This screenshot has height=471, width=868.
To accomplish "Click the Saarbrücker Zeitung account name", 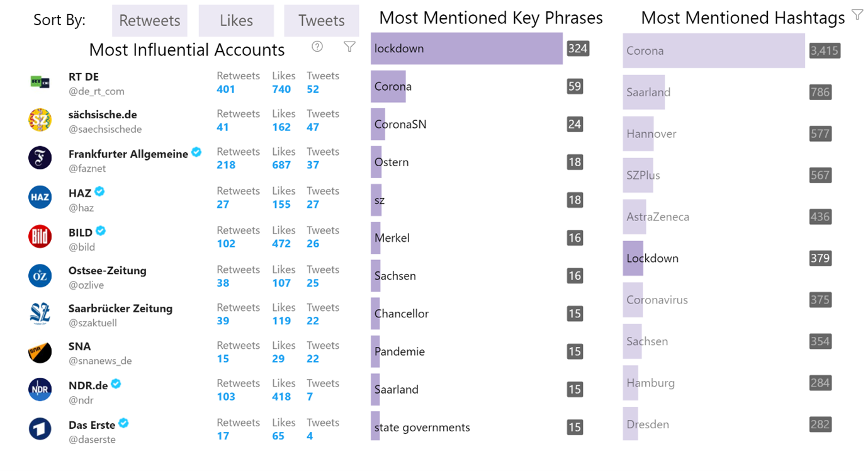I will [x=120, y=309].
